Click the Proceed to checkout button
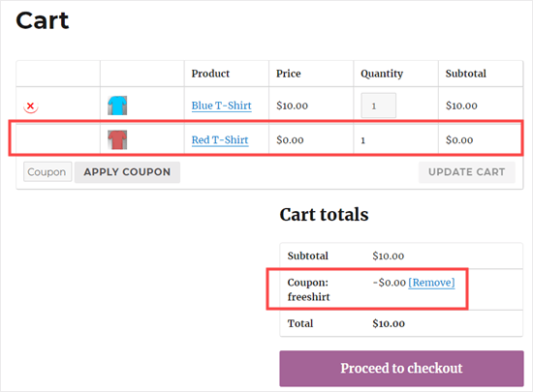This screenshot has width=533, height=392. tap(401, 368)
